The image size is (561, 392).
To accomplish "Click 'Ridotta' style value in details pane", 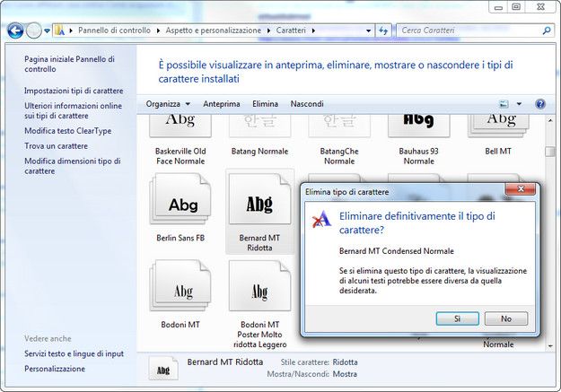I will click(x=345, y=362).
